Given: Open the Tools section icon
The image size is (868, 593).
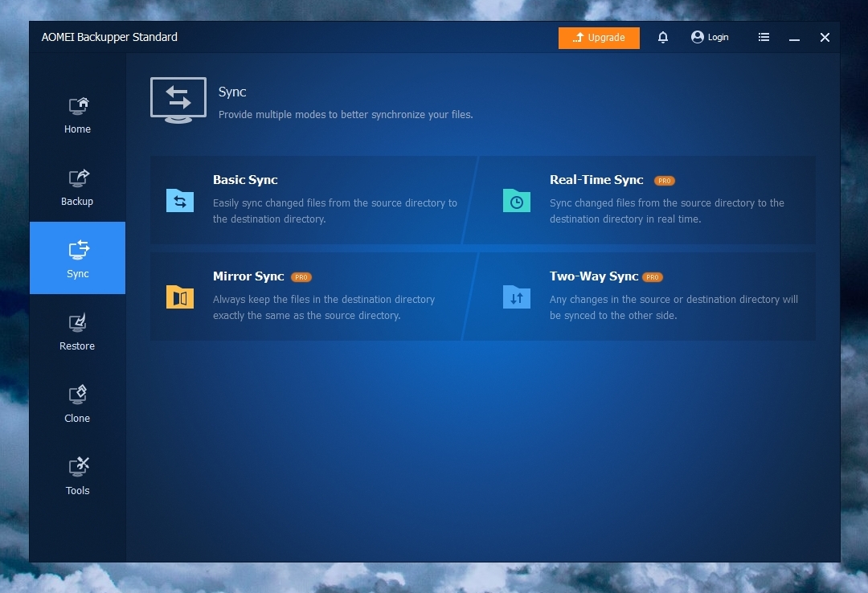Looking at the screenshot, I should [x=78, y=466].
